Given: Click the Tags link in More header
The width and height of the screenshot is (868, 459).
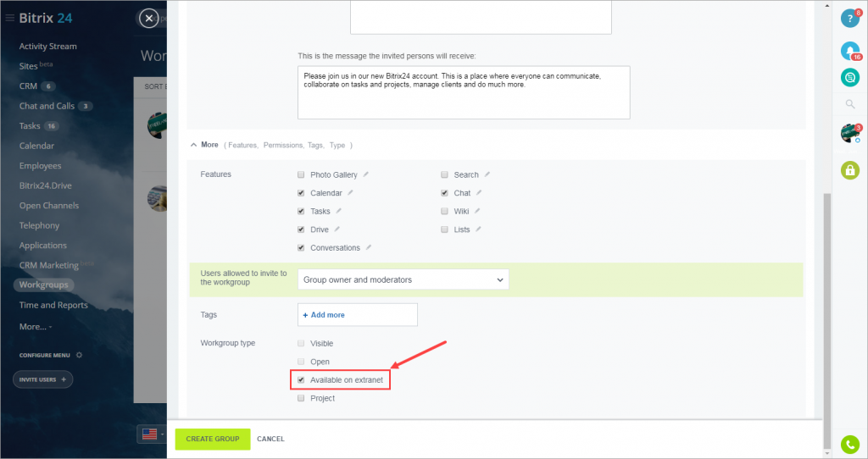Looking at the screenshot, I should coord(315,146).
